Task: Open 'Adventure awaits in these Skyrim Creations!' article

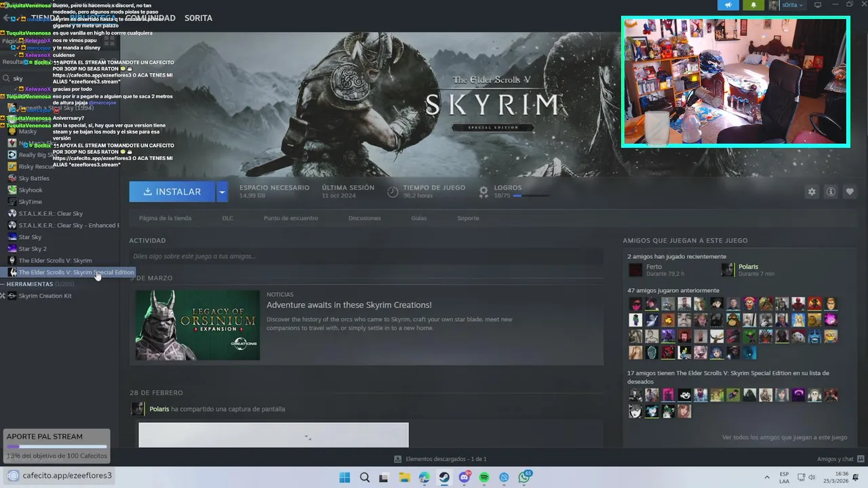Action: click(349, 305)
